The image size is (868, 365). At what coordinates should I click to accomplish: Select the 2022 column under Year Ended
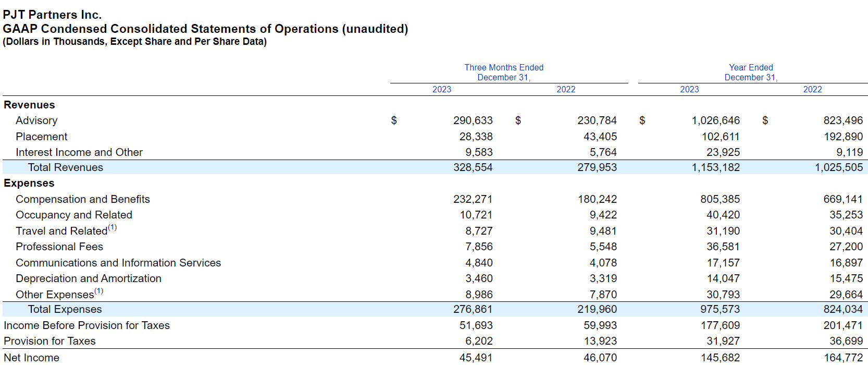[x=812, y=90]
